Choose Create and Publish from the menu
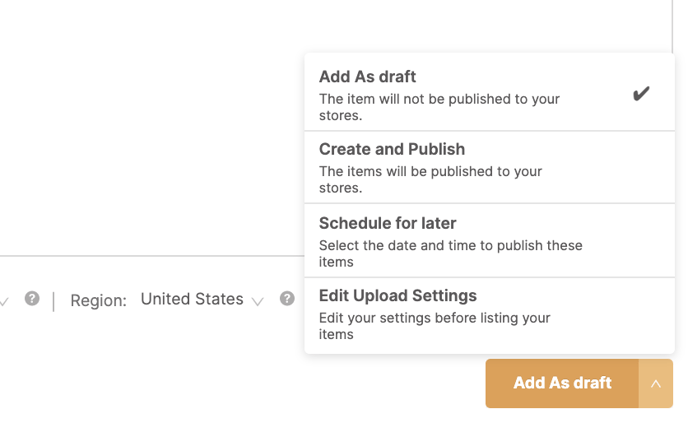This screenshot has height=423, width=688. point(489,167)
